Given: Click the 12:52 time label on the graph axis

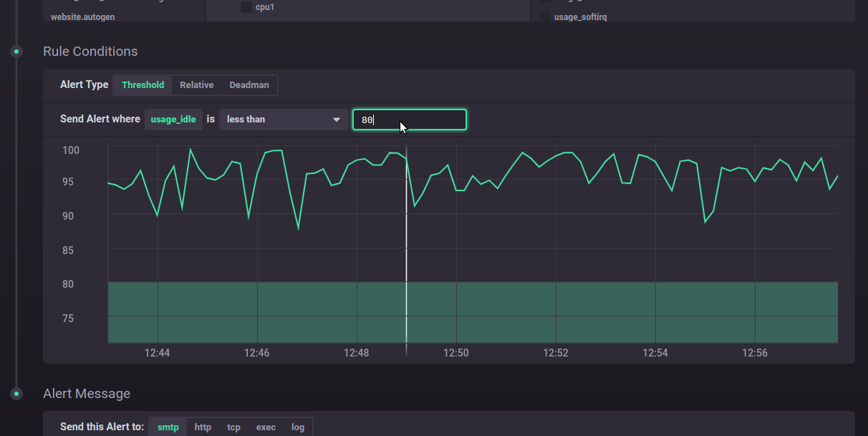Looking at the screenshot, I should (x=556, y=353).
